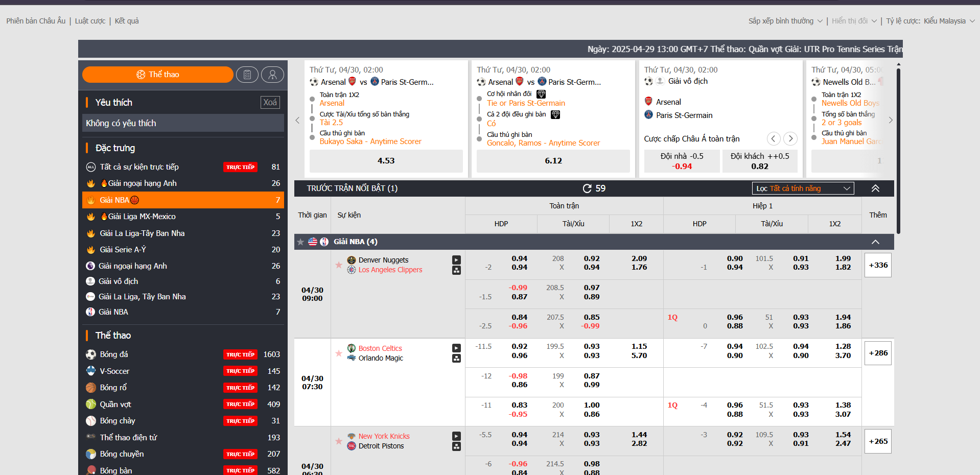Open live stream icon for Denver Nuggets game

456,260
